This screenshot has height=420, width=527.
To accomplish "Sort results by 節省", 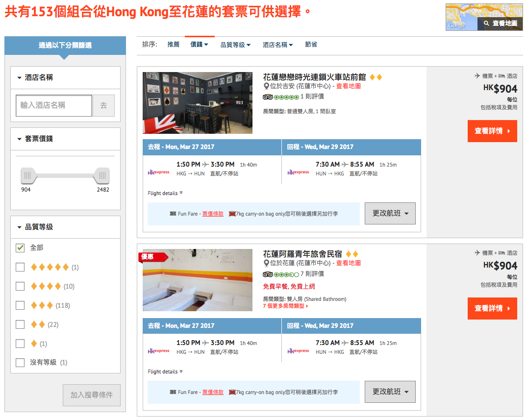I will coord(311,44).
